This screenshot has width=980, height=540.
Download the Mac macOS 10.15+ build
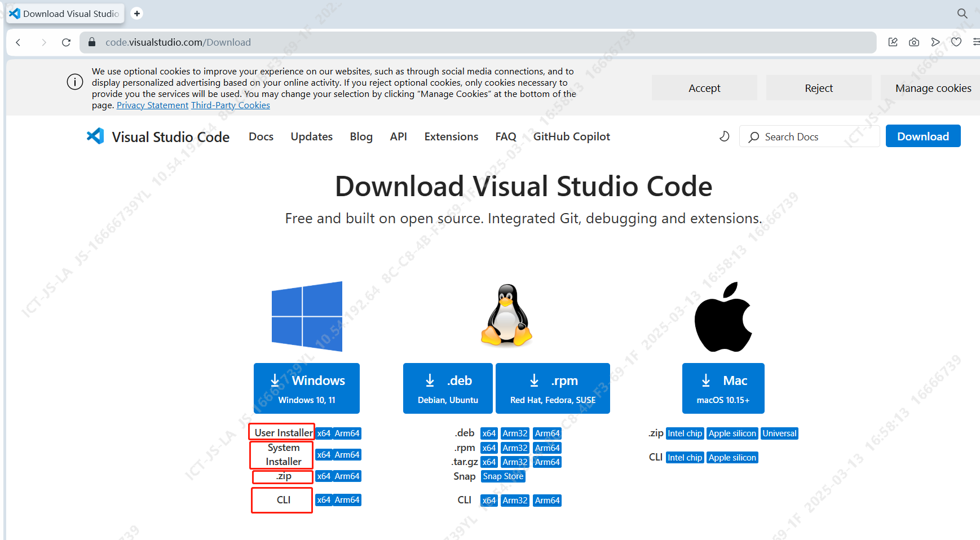[x=723, y=388]
